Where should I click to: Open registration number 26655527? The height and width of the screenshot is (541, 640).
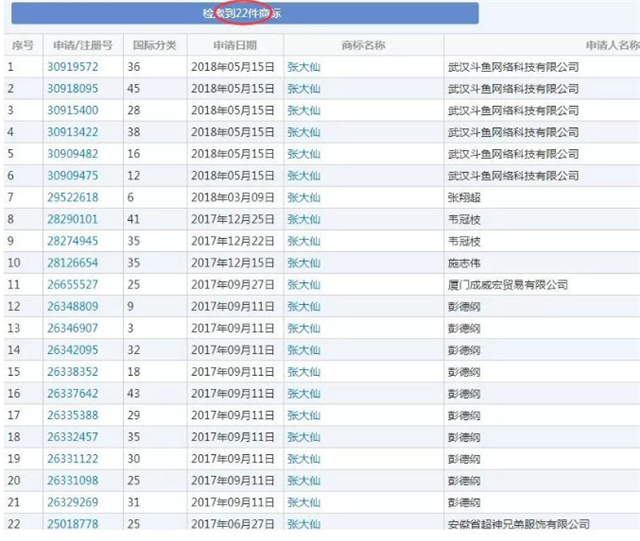click(73, 285)
